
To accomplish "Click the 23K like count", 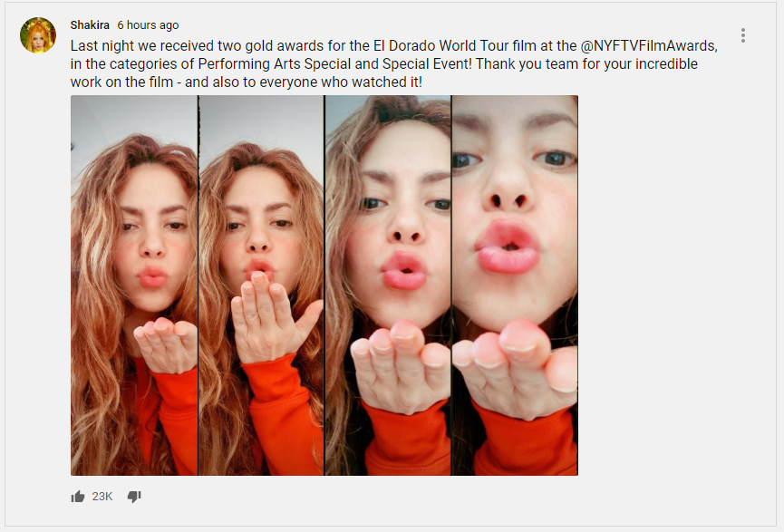I will tap(102, 497).
